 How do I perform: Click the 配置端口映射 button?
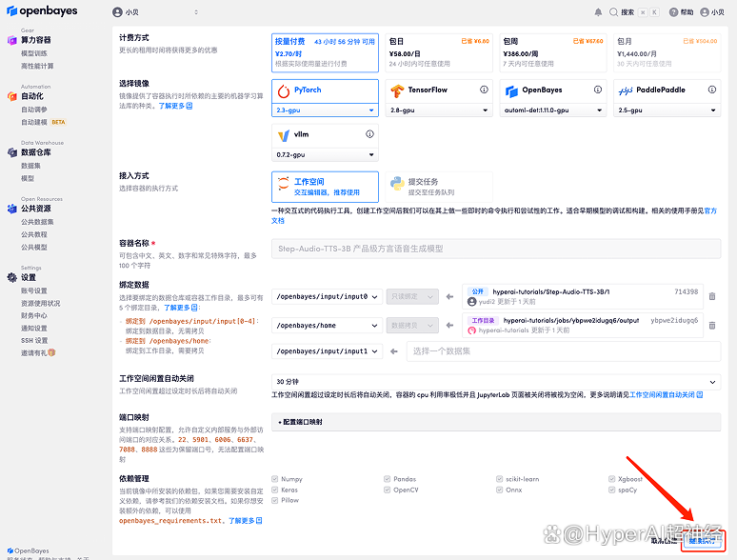(x=496, y=422)
